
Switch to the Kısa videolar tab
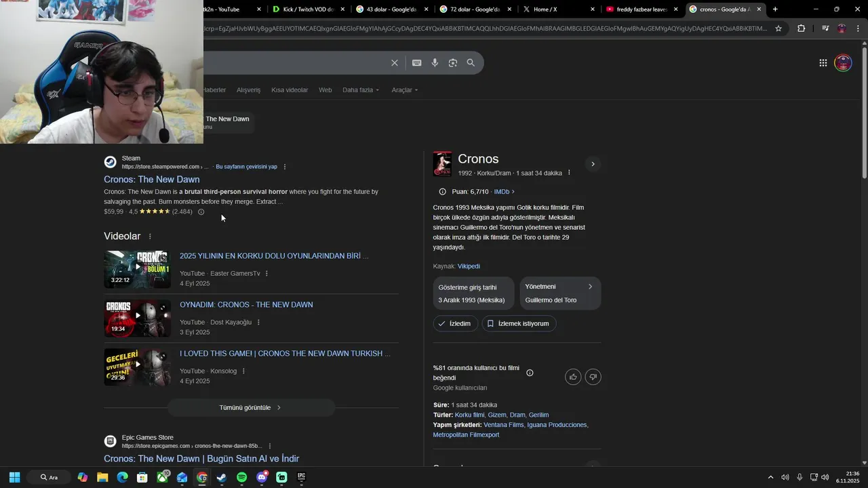[290, 90]
